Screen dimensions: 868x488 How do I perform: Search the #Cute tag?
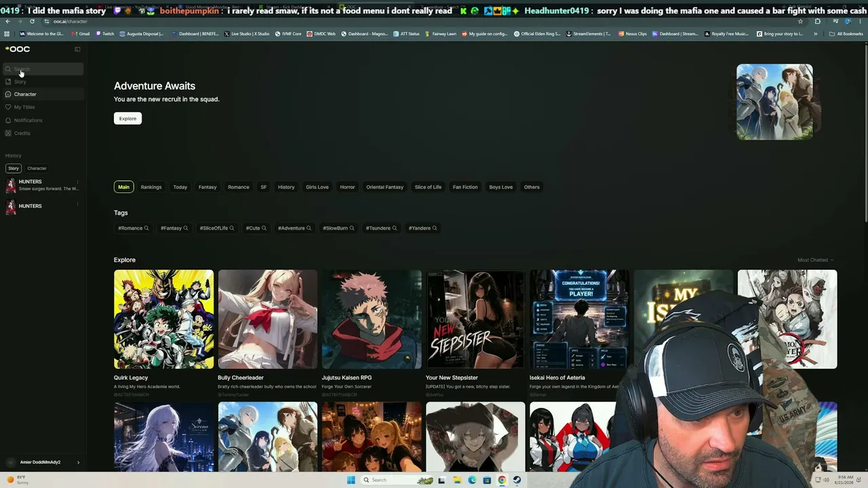tap(256, 228)
